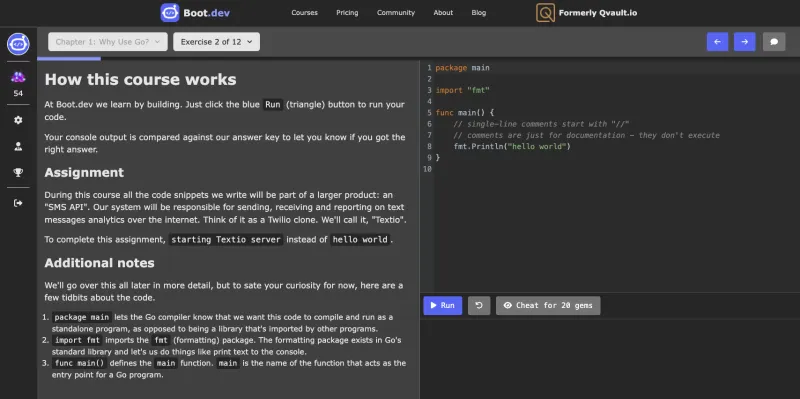This screenshot has width=800, height=399.
Task: Go to previous exercise with left arrow
Action: pyautogui.click(x=717, y=42)
